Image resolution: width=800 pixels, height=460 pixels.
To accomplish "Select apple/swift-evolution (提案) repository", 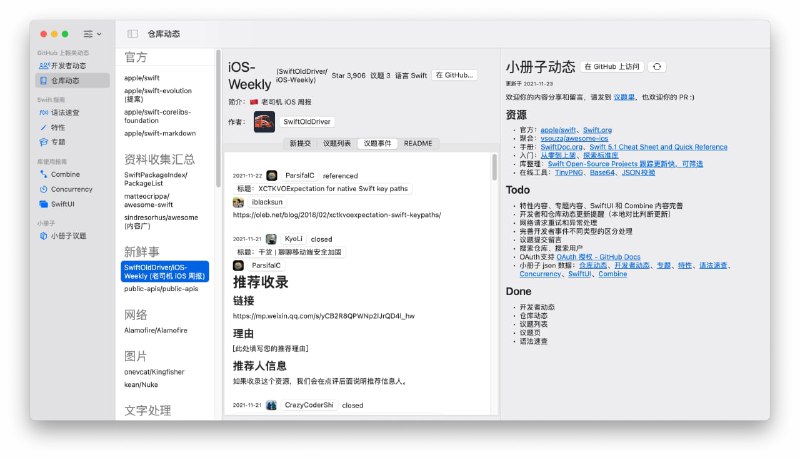I will click(158, 95).
